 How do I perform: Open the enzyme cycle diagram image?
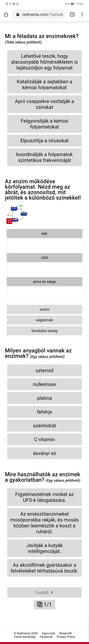coord(19,212)
